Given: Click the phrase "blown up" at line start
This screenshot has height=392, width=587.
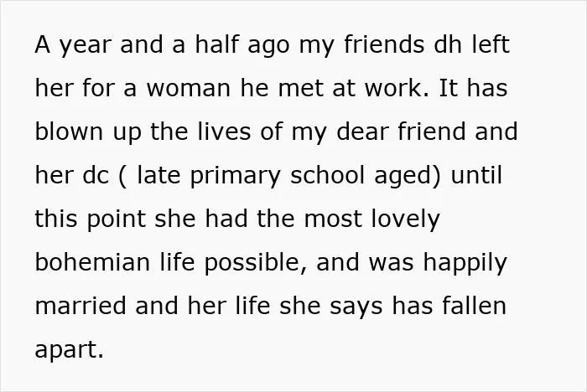Looking at the screenshot, I should pyautogui.click(x=88, y=132).
